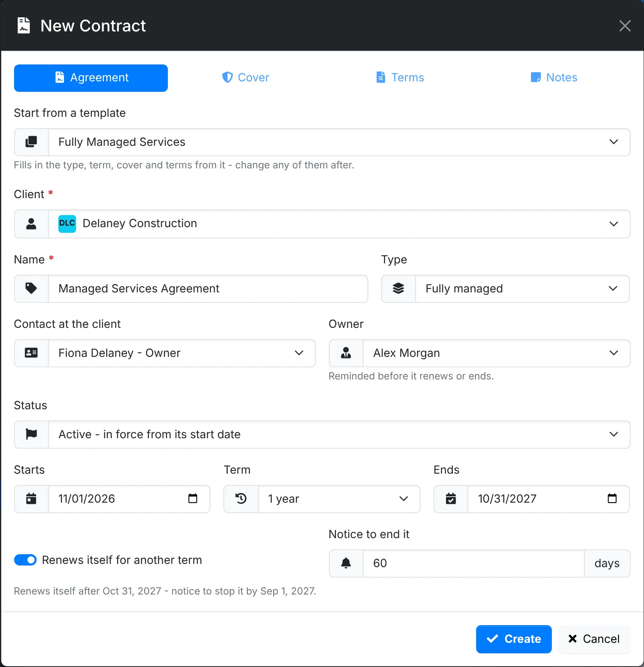644x667 pixels.
Task: Click the notice bell icon
Action: [346, 563]
